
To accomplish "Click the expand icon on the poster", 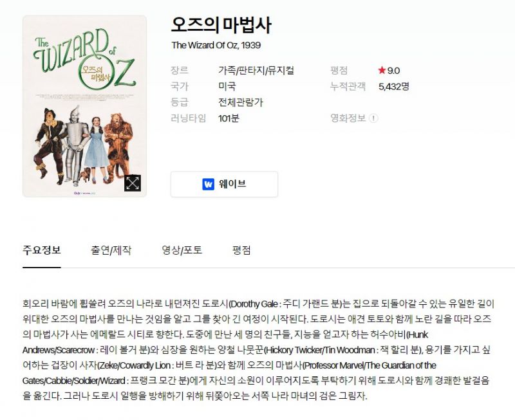I will coord(133,183).
